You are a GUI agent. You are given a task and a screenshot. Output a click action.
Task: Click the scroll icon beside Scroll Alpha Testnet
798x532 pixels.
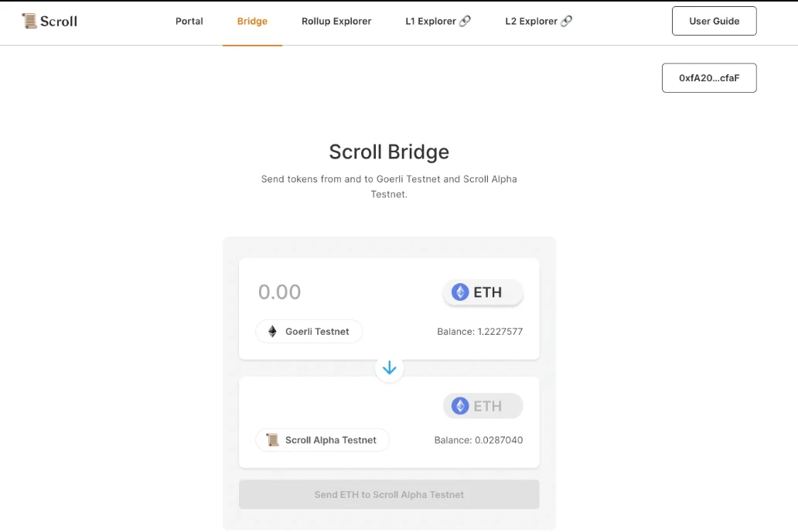pos(272,440)
